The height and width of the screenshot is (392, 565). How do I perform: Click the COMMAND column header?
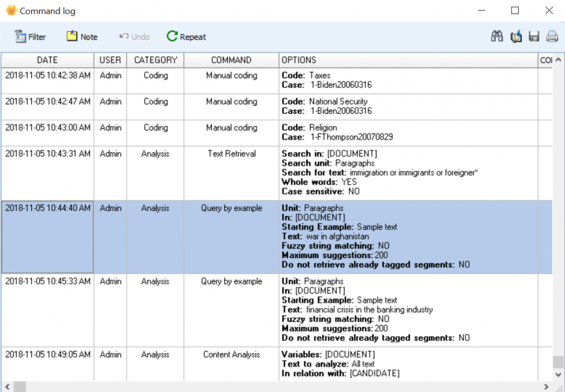coord(231,60)
